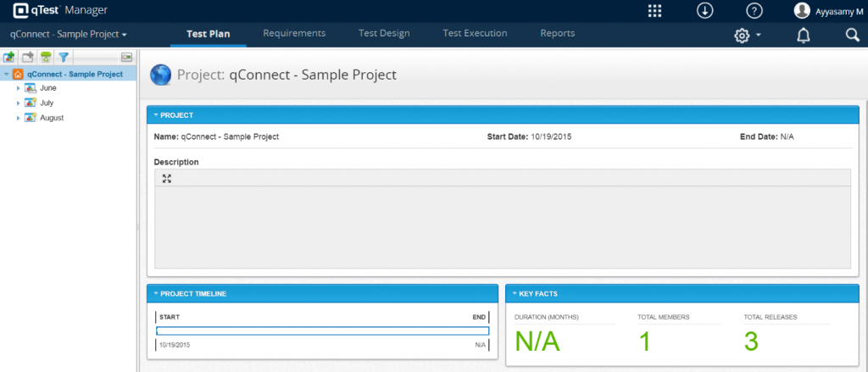Click the new build folder icon
This screenshot has width=868, height=372.
[x=27, y=58]
